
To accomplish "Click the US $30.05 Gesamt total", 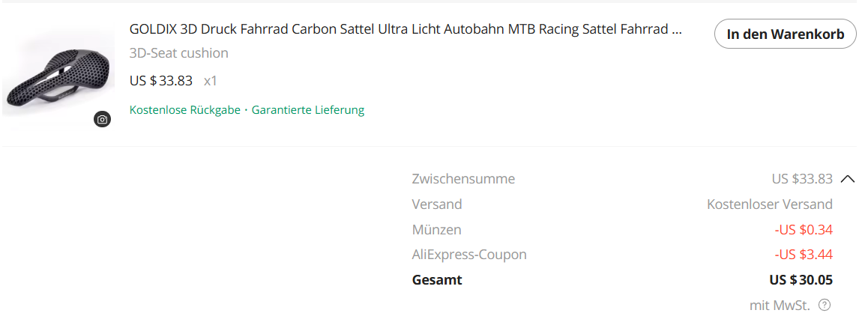I will click(801, 280).
